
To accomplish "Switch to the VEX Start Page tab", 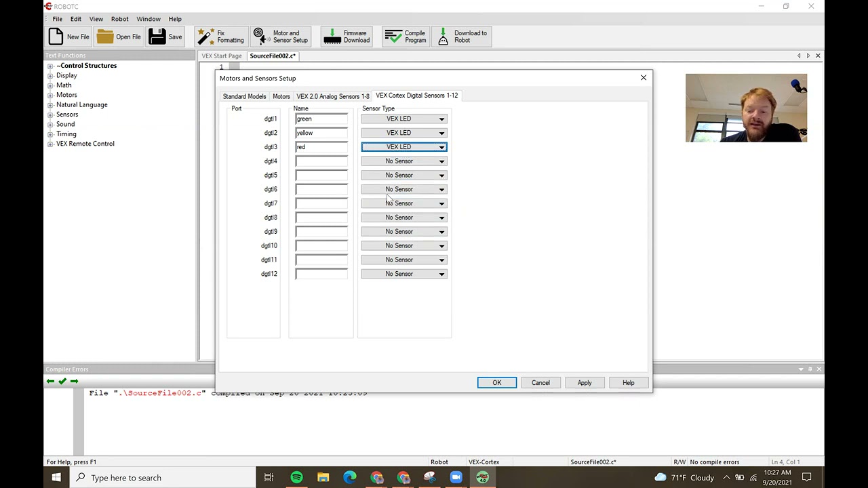I will 222,56.
